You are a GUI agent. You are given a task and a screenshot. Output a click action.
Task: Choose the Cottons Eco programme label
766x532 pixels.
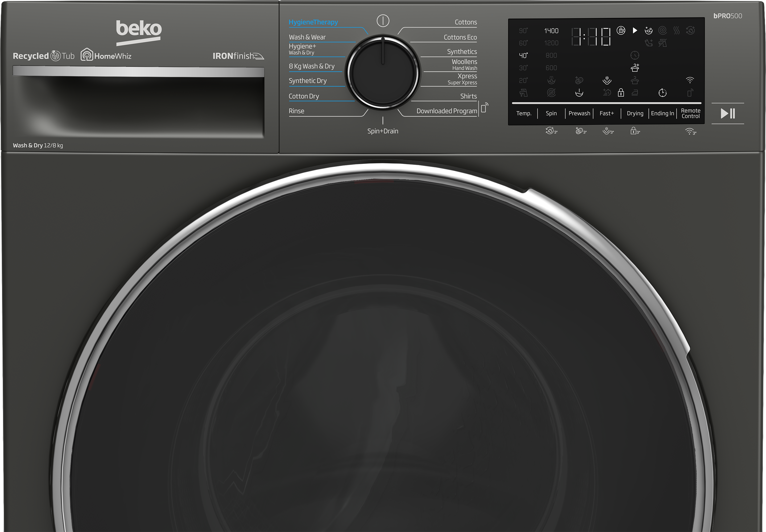(460, 37)
